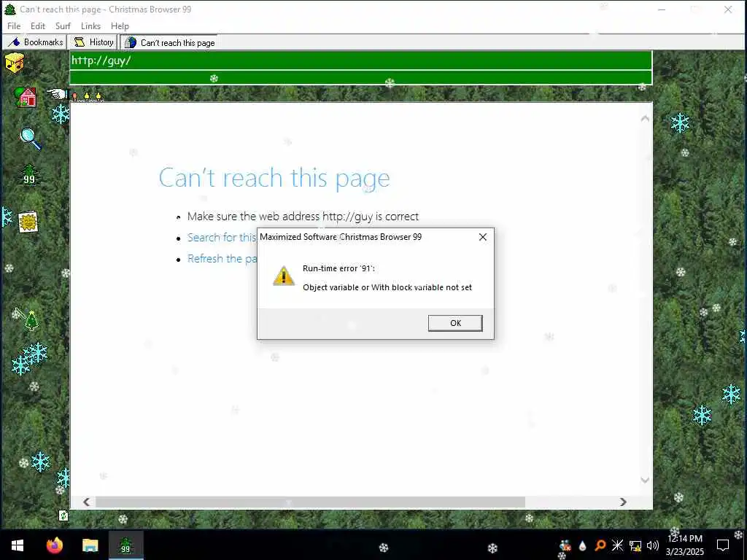
Task: Click the yellow sun picture icon
Action: coord(28,222)
